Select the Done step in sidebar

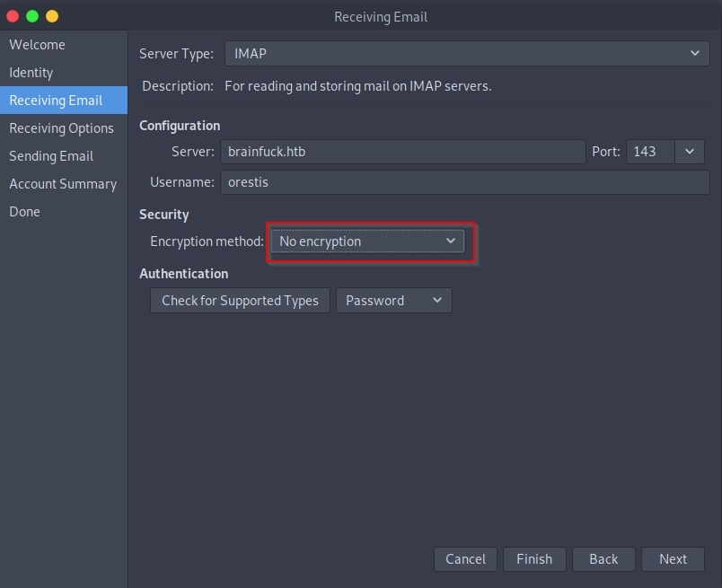point(24,212)
